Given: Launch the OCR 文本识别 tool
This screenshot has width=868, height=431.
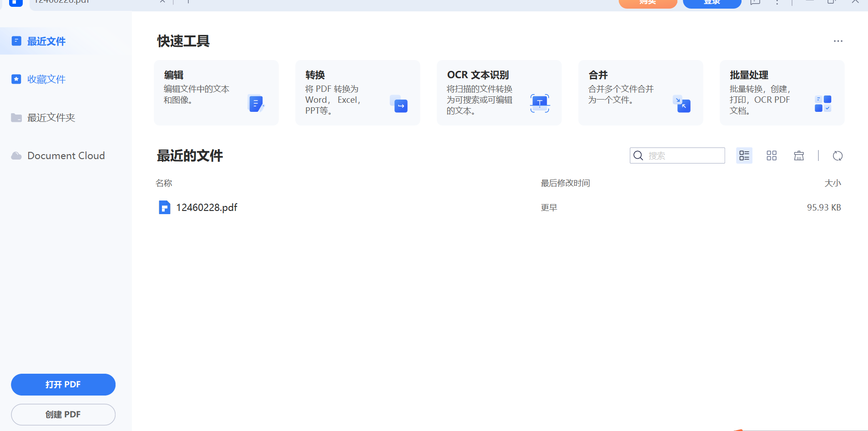Looking at the screenshot, I should 499,92.
